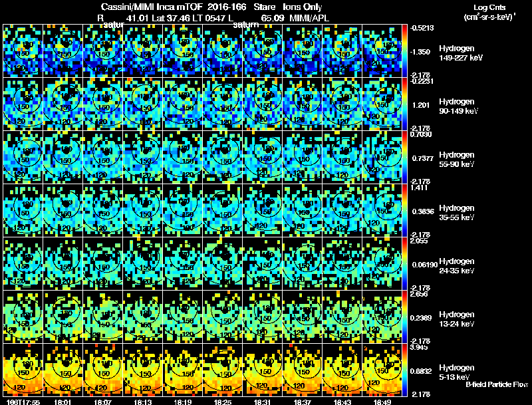Click the color bar for Hydrogen 35-55 keV

tap(405, 211)
